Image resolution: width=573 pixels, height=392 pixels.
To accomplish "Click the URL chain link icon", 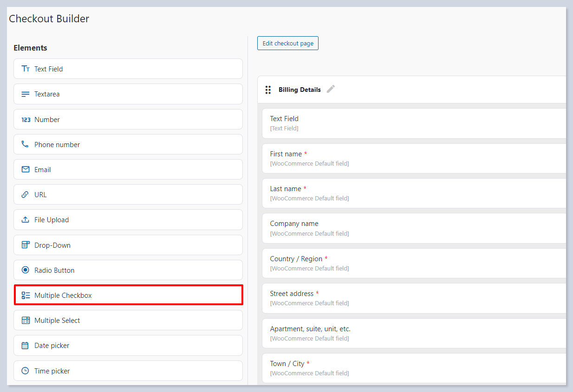I will click(26, 195).
